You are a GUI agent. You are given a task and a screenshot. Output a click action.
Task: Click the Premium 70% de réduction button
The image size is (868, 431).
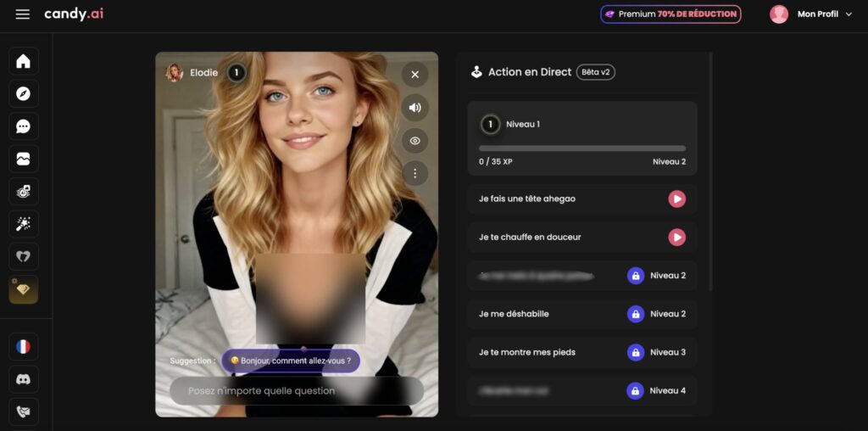(670, 14)
